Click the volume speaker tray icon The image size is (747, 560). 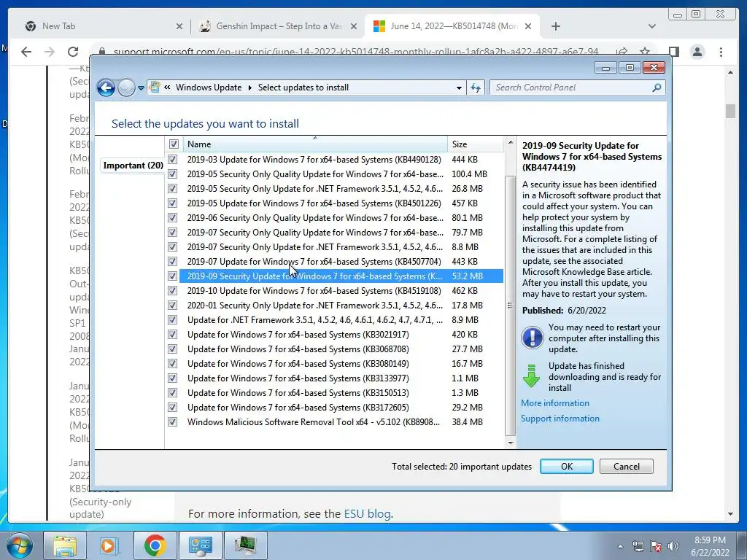pos(673,546)
